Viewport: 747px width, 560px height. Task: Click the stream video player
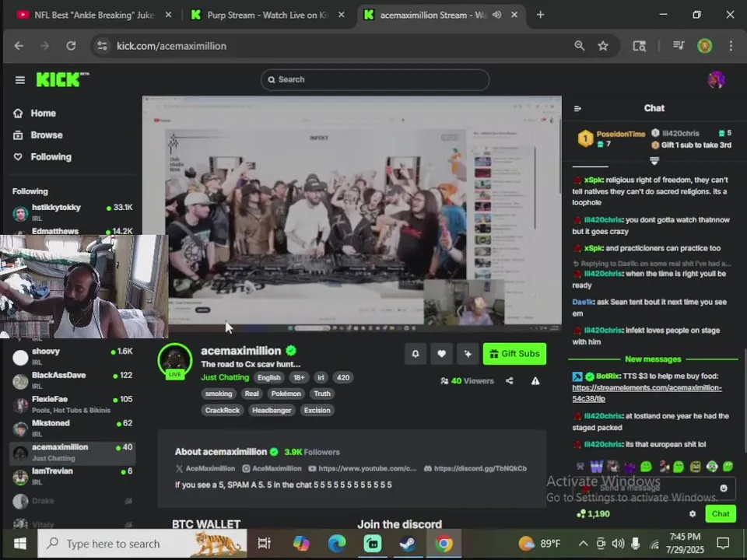click(x=352, y=213)
